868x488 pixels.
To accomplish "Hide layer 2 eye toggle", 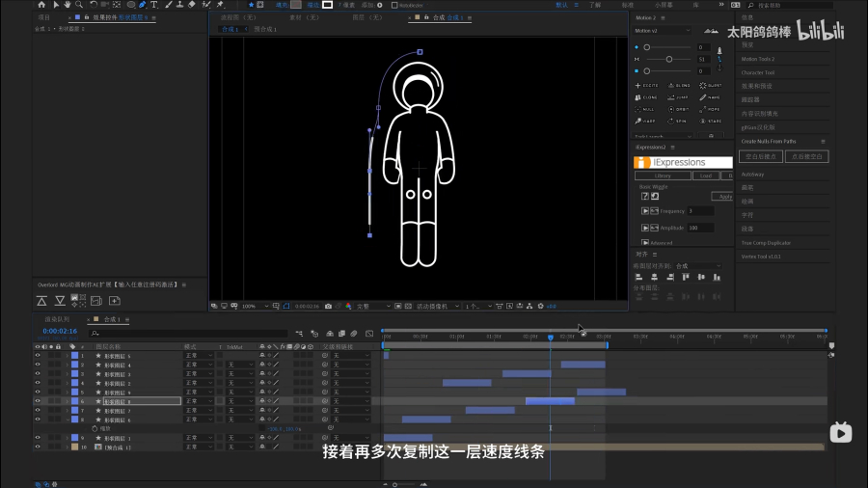I will [x=38, y=365].
